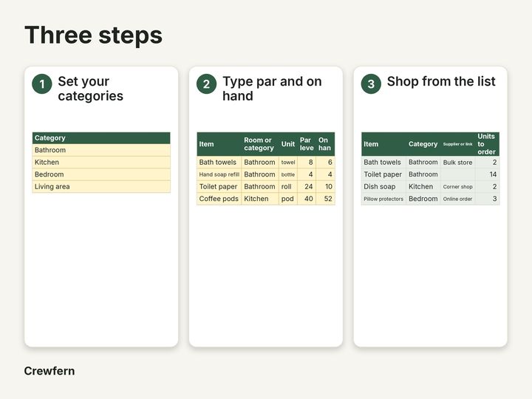Select the "Type par and on hand" heading
The image size is (532, 399).
point(272,89)
